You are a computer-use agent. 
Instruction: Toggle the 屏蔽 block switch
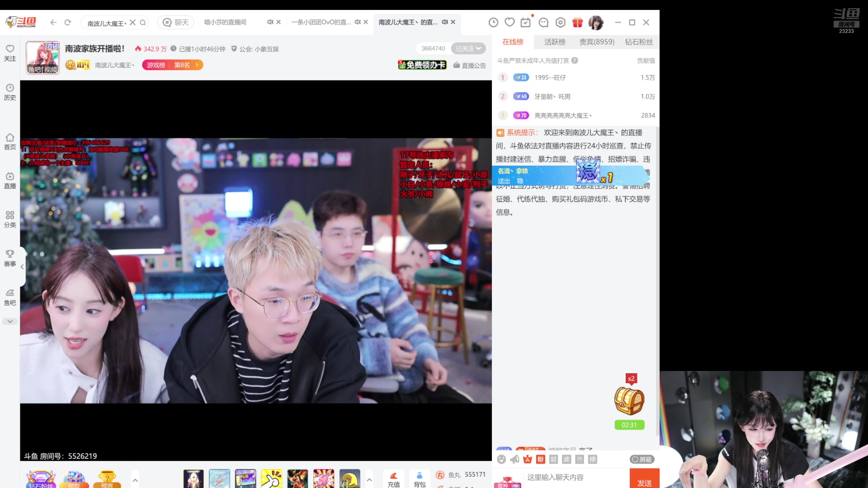[642, 460]
